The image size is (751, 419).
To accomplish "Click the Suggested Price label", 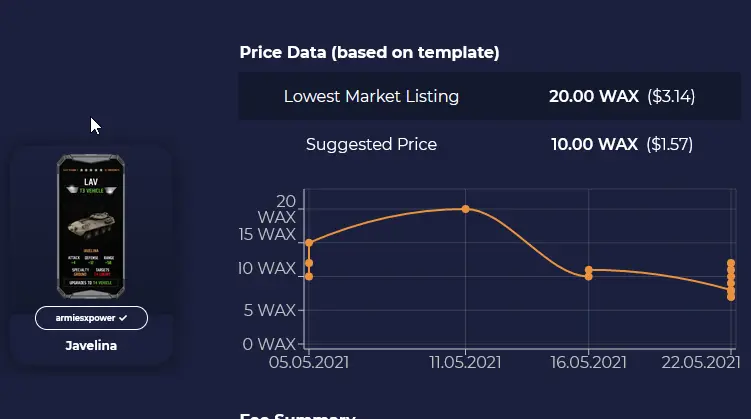I will (x=371, y=144).
